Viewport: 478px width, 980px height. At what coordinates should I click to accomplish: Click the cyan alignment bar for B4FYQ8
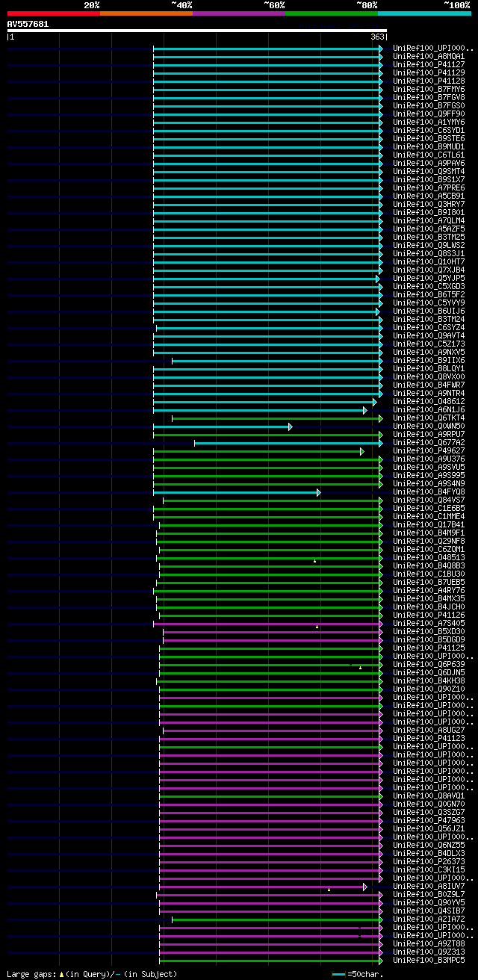[237, 492]
